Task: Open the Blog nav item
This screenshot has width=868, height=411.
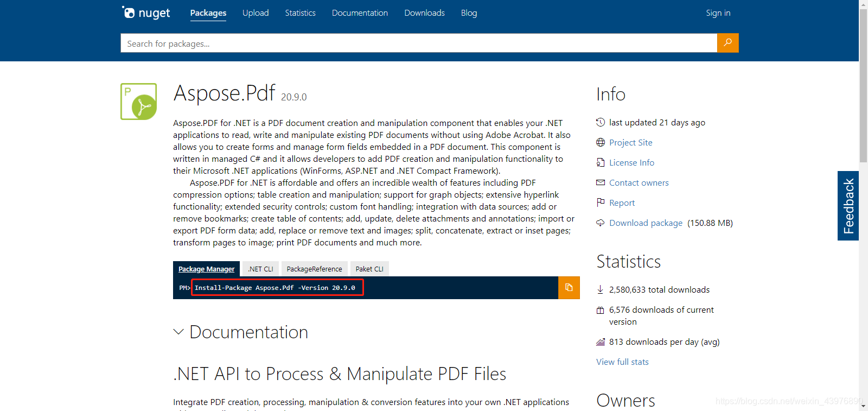Action: click(x=469, y=13)
